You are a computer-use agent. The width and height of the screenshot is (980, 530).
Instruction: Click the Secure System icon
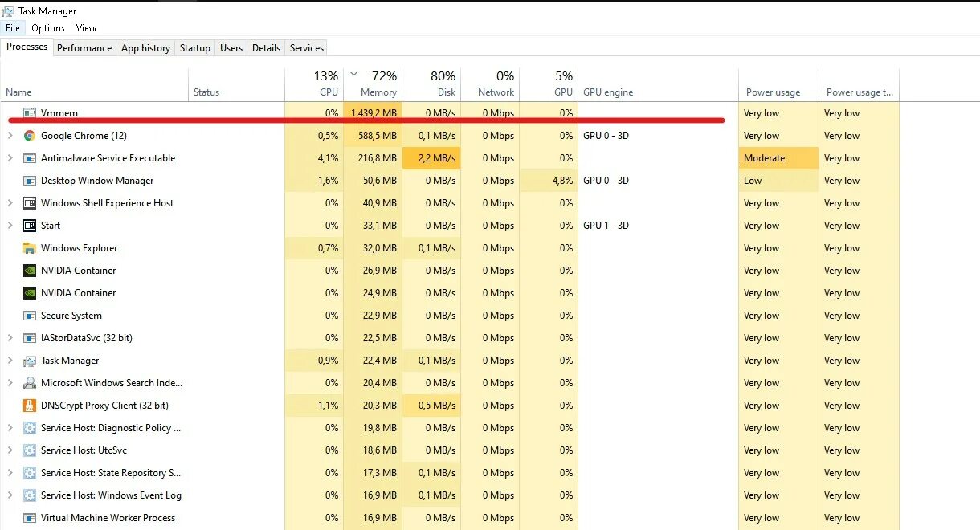pyautogui.click(x=30, y=316)
